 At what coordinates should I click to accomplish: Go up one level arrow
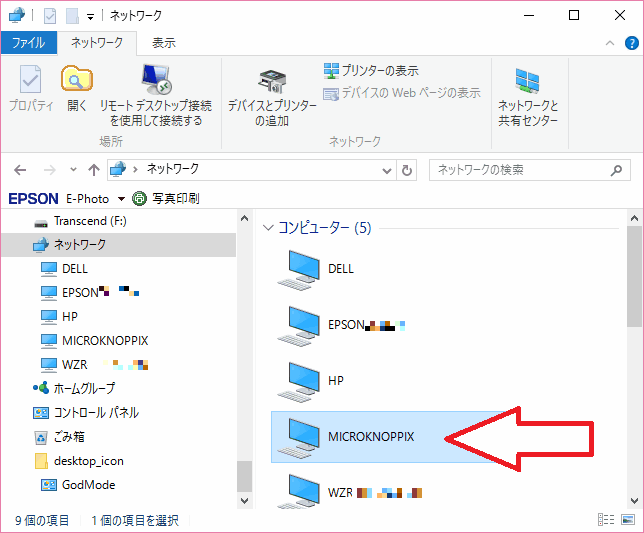[x=94, y=170]
